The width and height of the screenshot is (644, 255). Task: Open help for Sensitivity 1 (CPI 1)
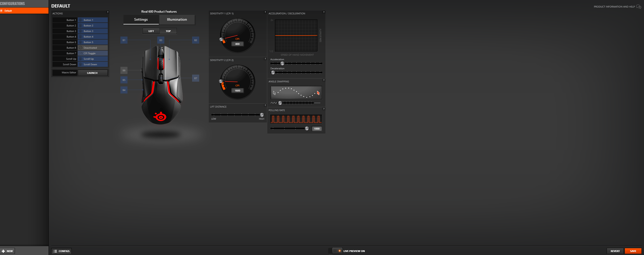(265, 12)
